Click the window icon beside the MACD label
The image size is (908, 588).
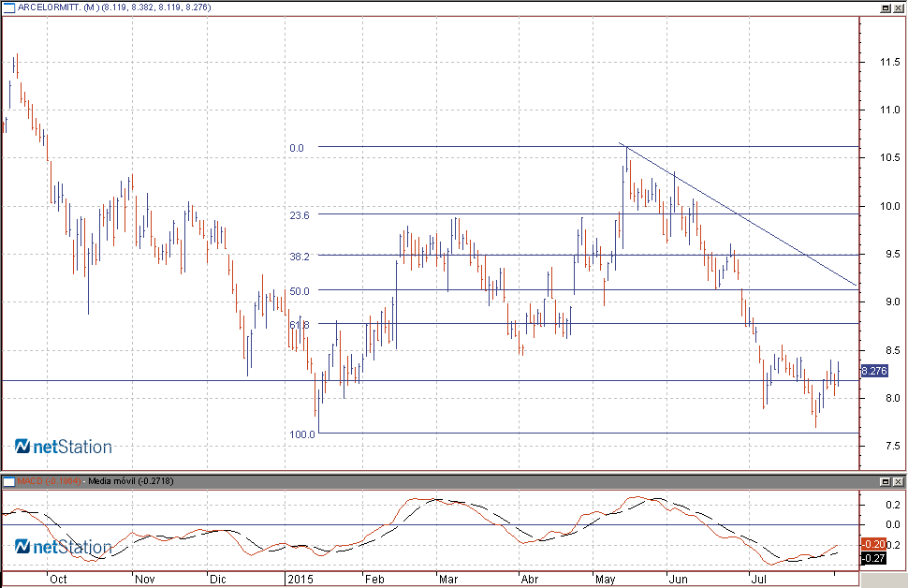coord(9,481)
